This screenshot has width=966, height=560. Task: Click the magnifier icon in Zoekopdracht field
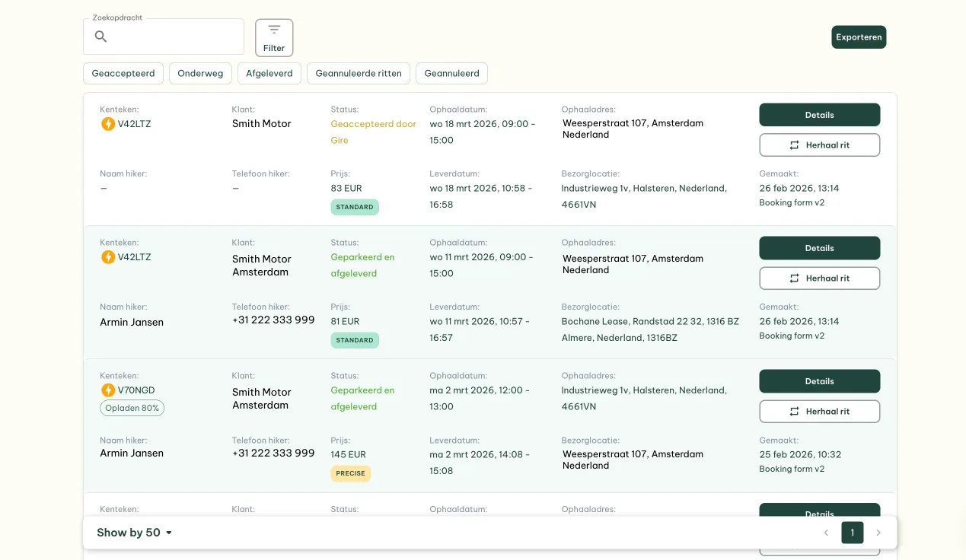coord(100,37)
